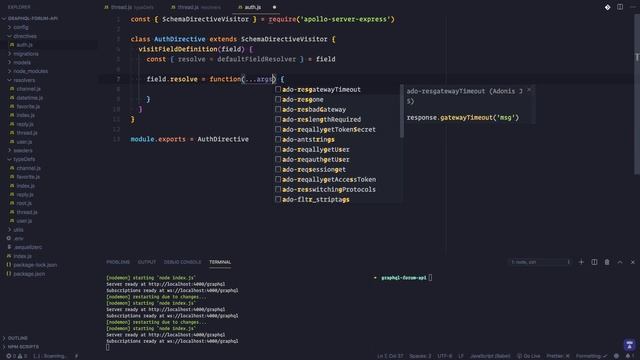The width and height of the screenshot is (640, 360).
Task: Select ado-fltr_striptags suggestion
Action: point(337,200)
